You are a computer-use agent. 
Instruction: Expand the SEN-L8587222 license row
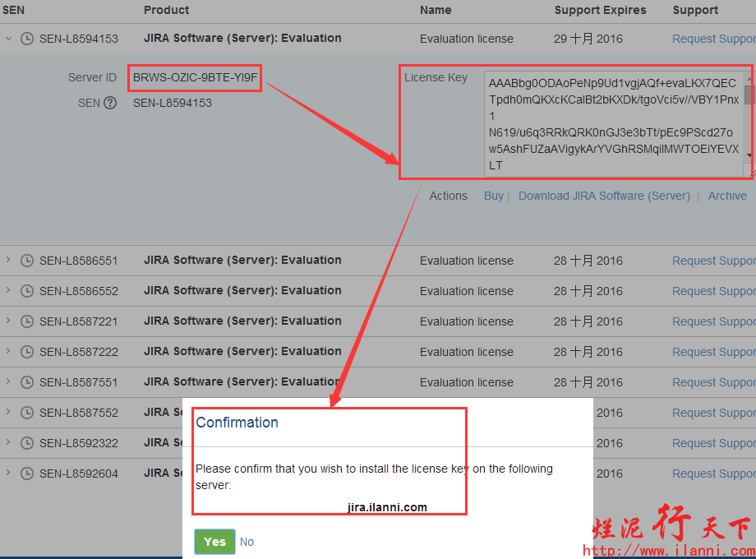tap(8, 352)
